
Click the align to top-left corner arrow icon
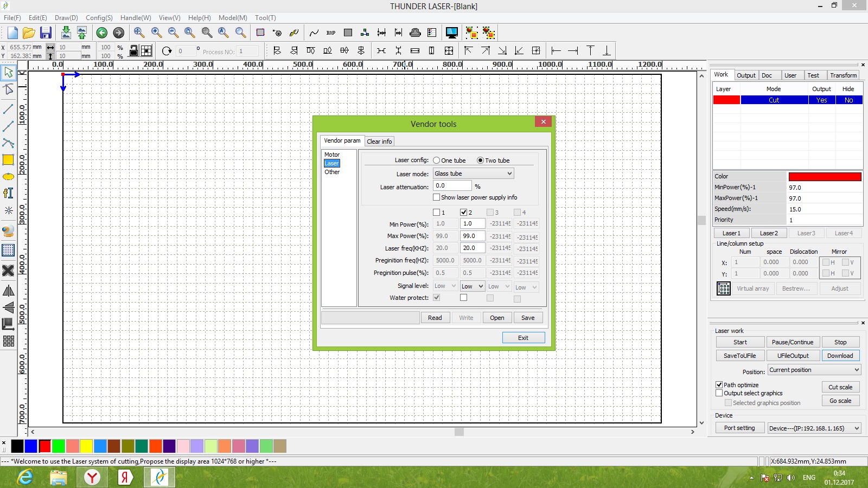[x=468, y=51]
